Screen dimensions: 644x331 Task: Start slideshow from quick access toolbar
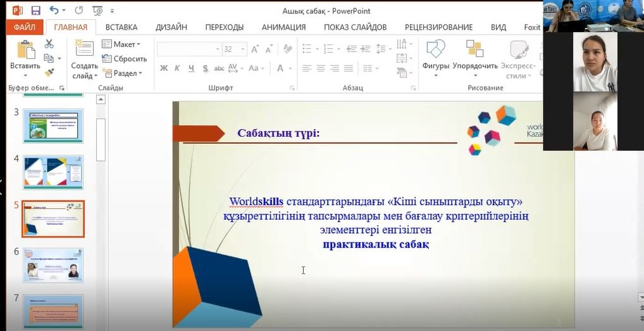pos(97,11)
